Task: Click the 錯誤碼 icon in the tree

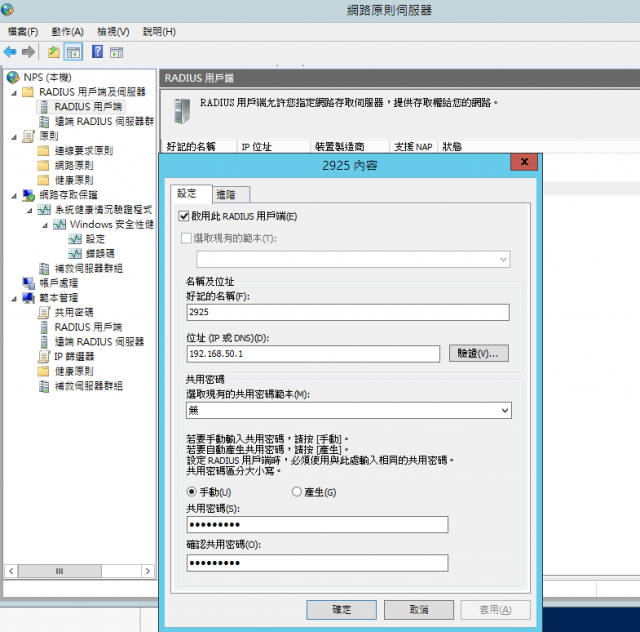Action: point(75,254)
